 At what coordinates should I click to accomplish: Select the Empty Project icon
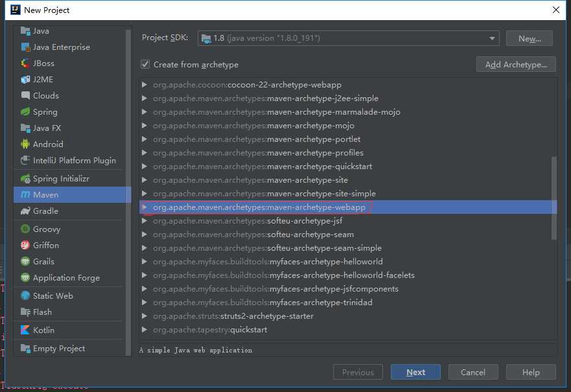pyautogui.click(x=25, y=349)
